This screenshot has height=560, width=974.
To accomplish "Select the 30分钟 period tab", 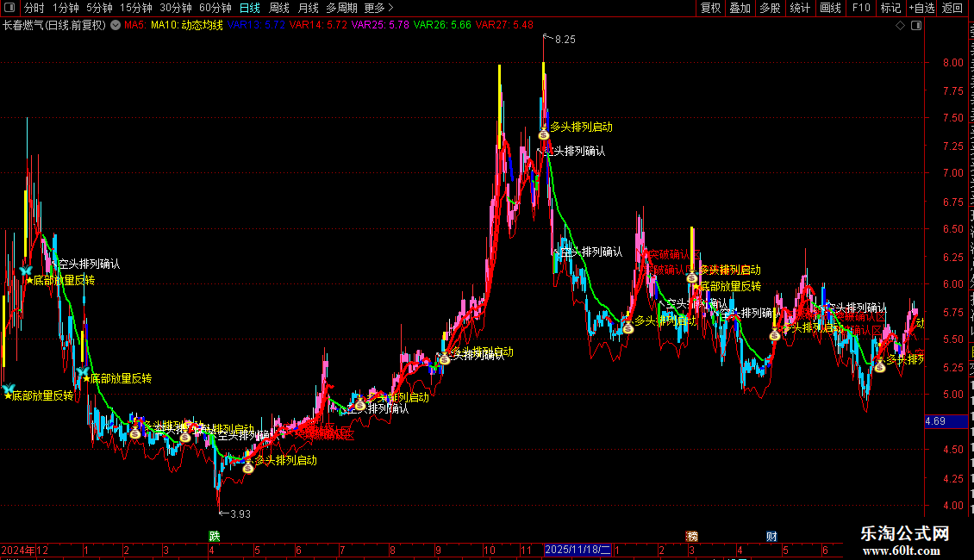I will [175, 8].
